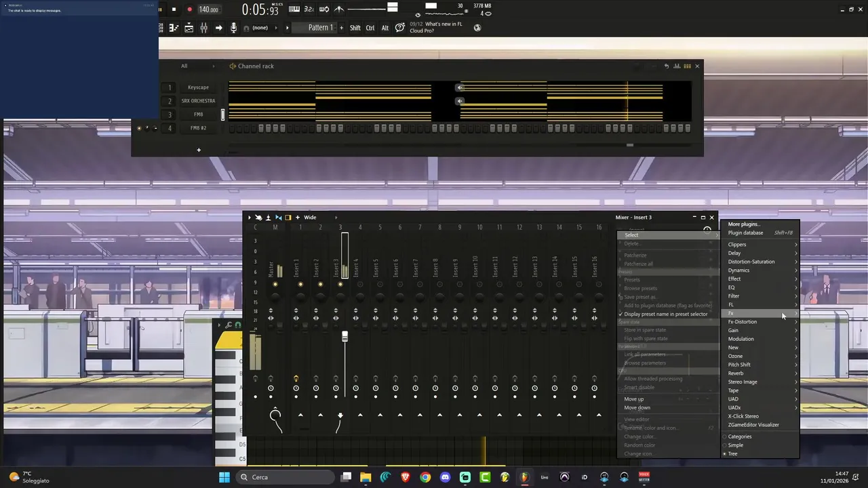Expand the Dynamics plugin submenu
The width and height of the screenshot is (868, 488).
760,270
